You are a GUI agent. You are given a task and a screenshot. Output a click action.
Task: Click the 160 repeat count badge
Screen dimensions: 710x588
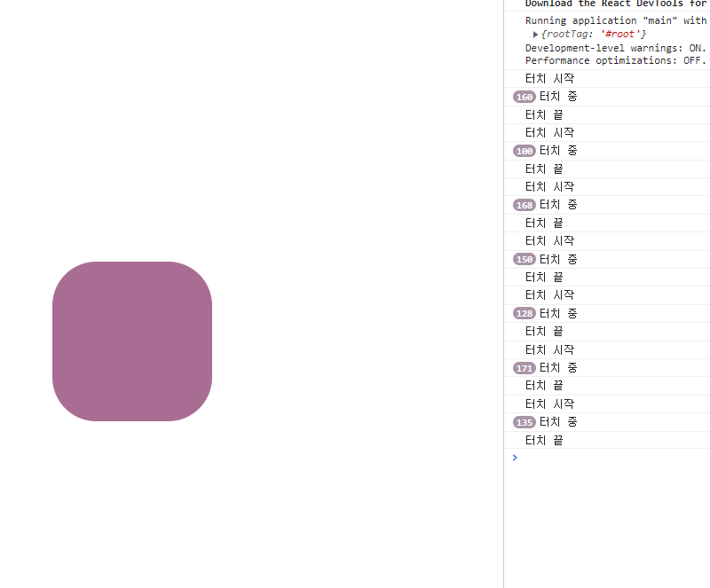pyautogui.click(x=525, y=97)
